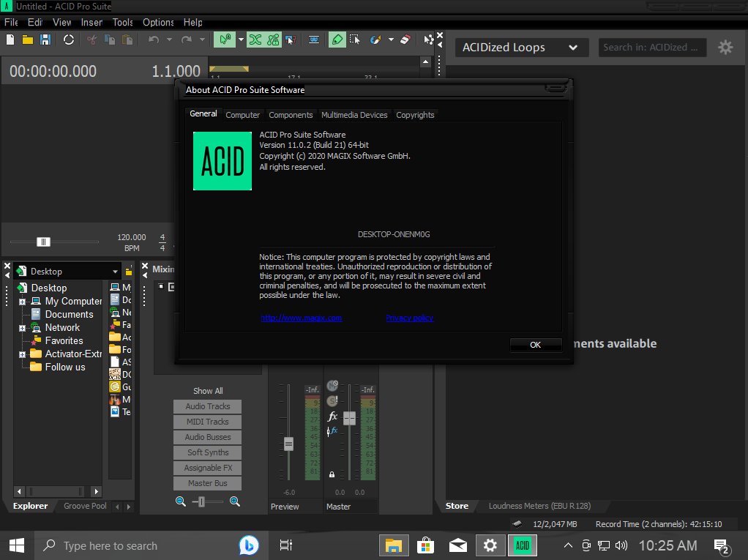Switch to Multimedia Devices tab
748x560 pixels.
tap(354, 115)
